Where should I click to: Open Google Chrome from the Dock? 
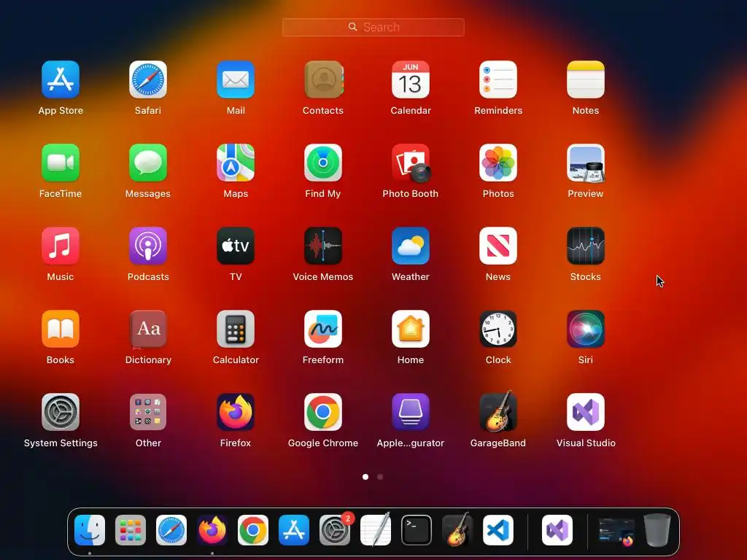253,530
